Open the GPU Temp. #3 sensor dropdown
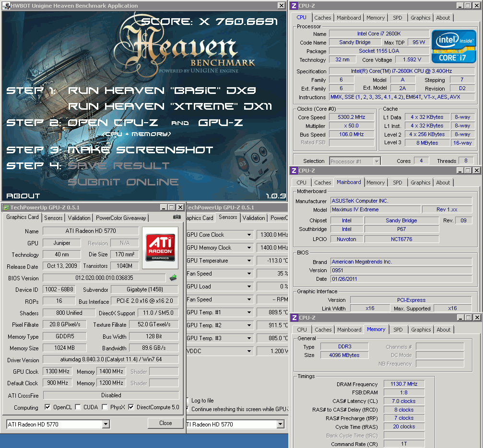This screenshot has width=483, height=448. (x=249, y=338)
